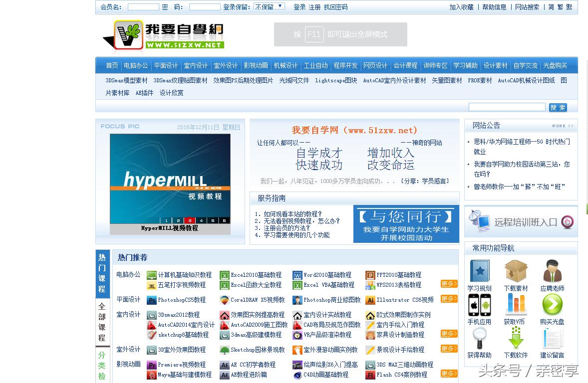This screenshot has height=383, width=588.
Task: Click the 我要自学网 site logo
Action: pos(164,35)
